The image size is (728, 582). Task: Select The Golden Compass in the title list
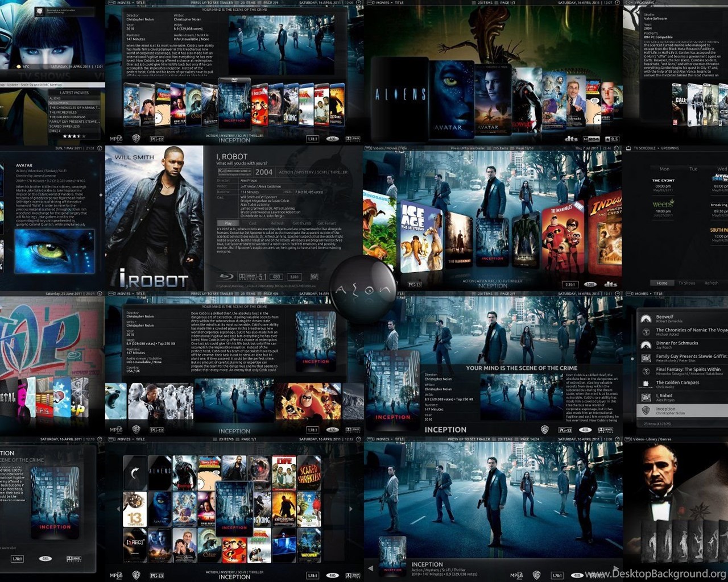click(682, 384)
